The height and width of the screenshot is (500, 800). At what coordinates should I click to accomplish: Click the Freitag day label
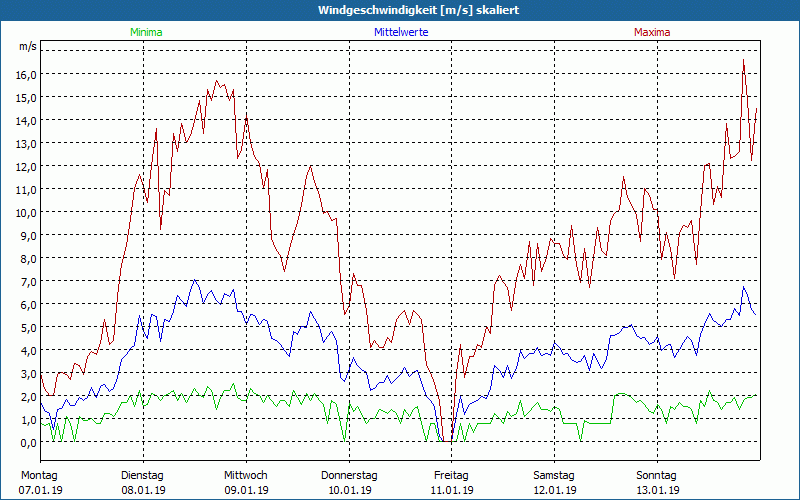[452, 476]
